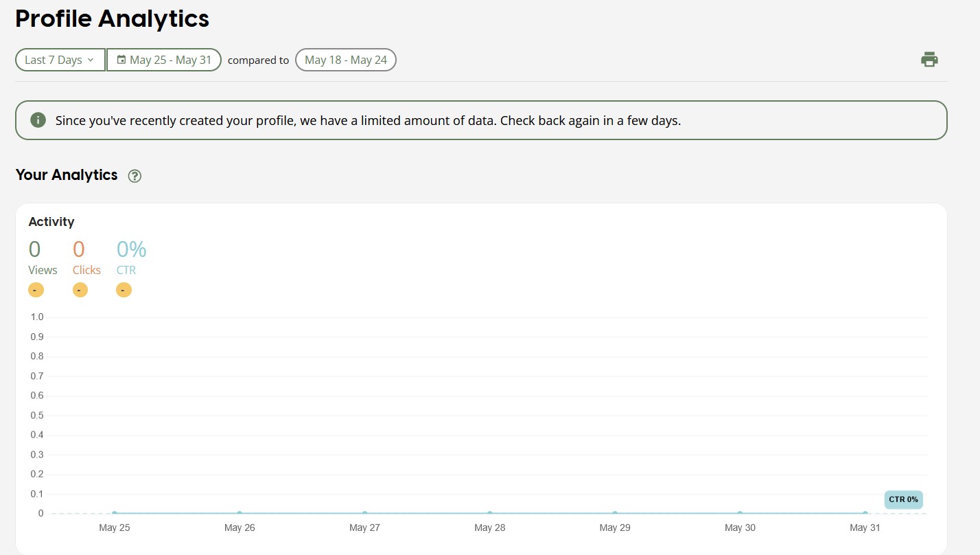The height and width of the screenshot is (555, 980).
Task: Select the May 30 data point on chart
Action: [740, 513]
